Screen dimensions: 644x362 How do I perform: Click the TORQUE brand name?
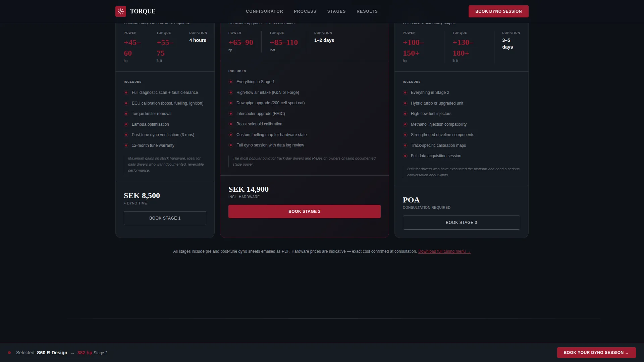click(x=143, y=11)
